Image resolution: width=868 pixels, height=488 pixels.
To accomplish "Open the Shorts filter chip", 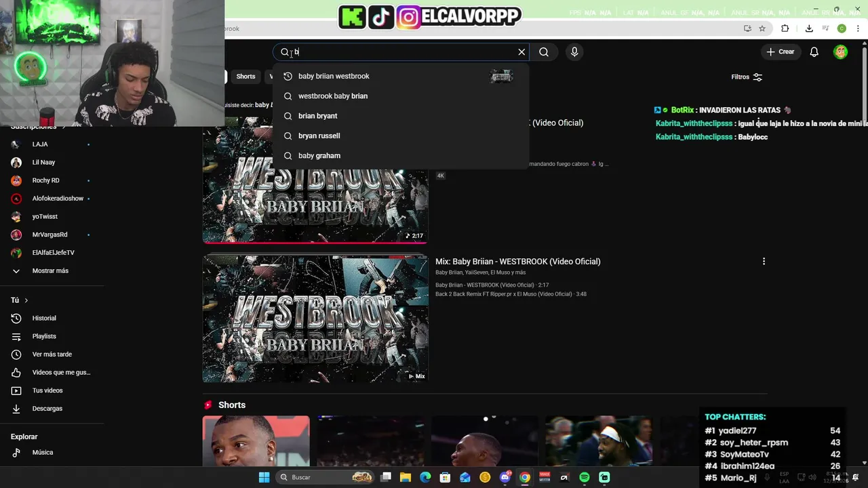I will 245,77.
